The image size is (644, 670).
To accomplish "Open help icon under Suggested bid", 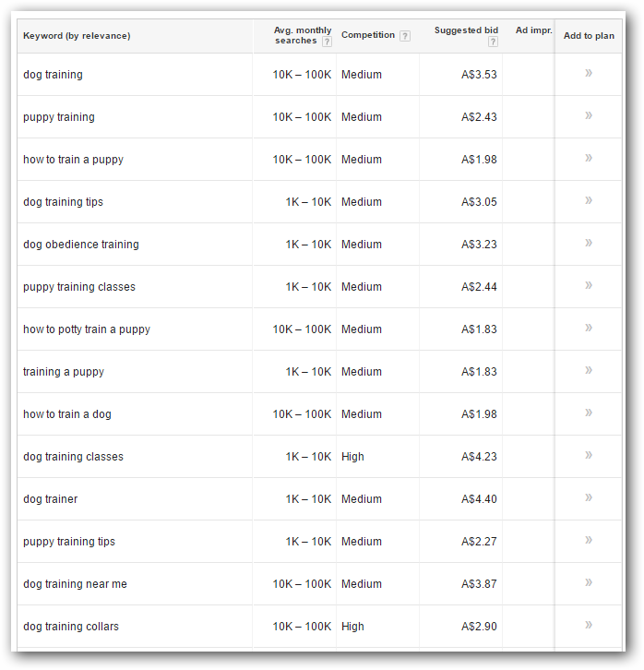I will point(493,42).
